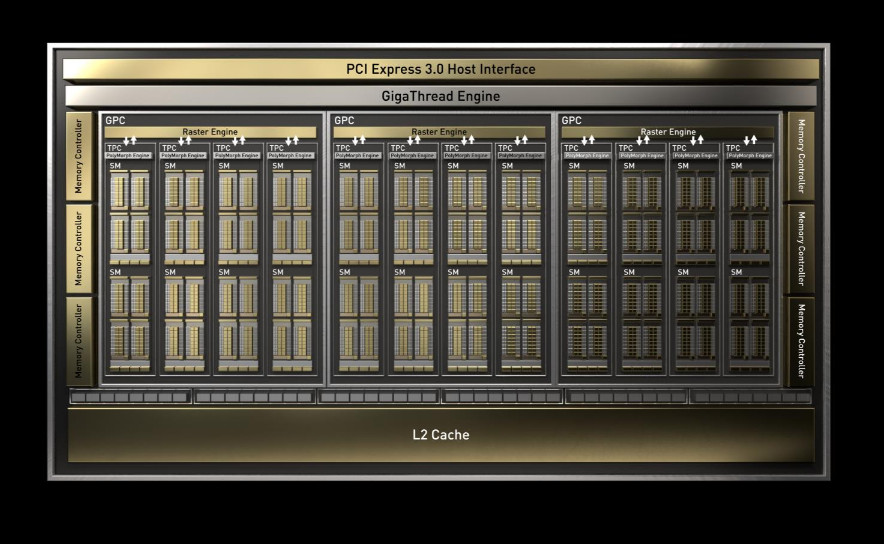Select the GigaThread Engine block
This screenshot has width=884, height=544.
click(441, 96)
